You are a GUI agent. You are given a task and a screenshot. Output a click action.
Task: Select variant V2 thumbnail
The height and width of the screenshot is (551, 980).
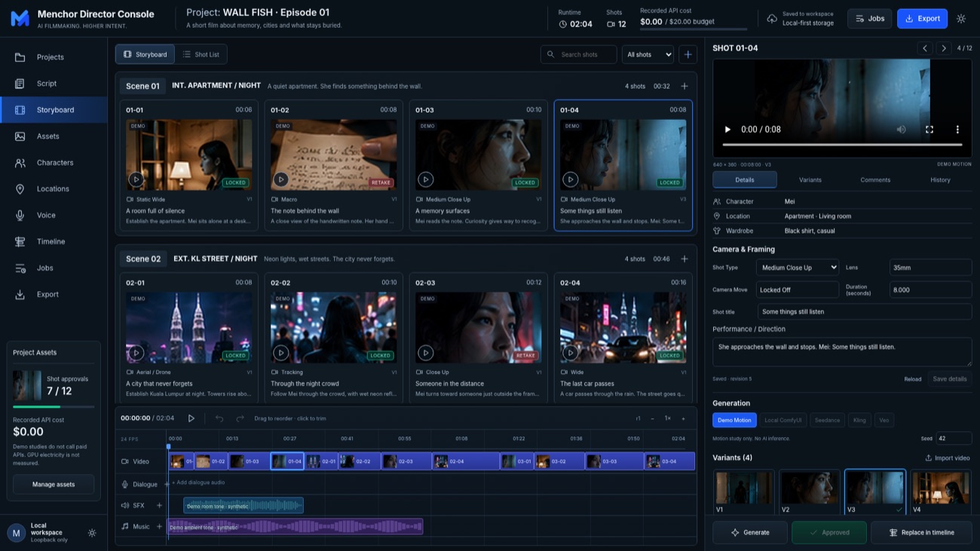(809, 491)
